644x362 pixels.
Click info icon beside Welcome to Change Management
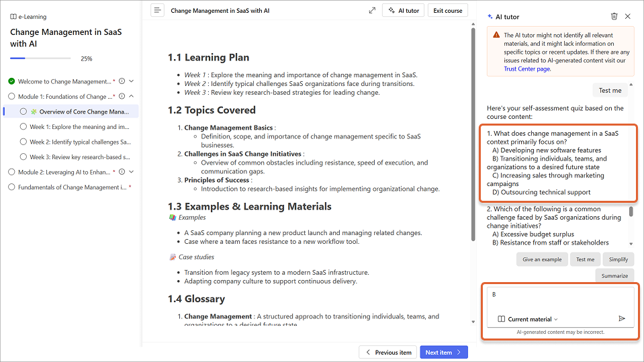pos(122,81)
